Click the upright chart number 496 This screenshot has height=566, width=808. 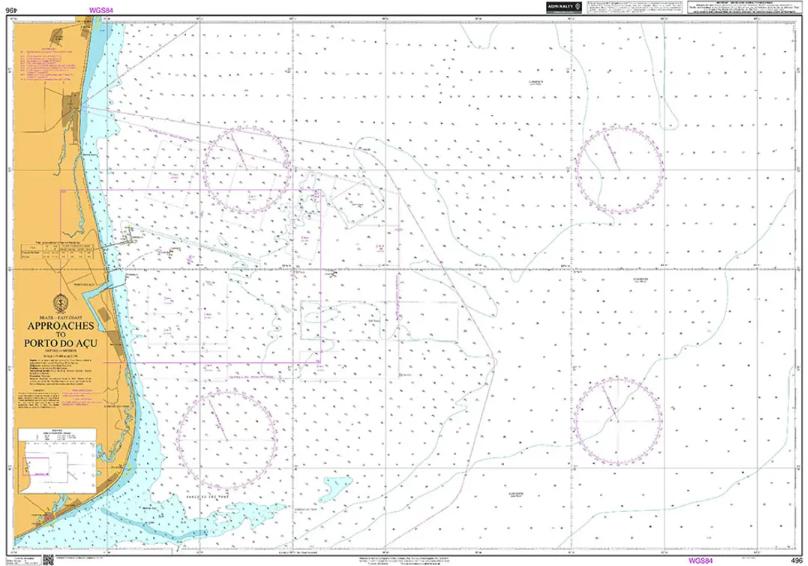coord(796,561)
